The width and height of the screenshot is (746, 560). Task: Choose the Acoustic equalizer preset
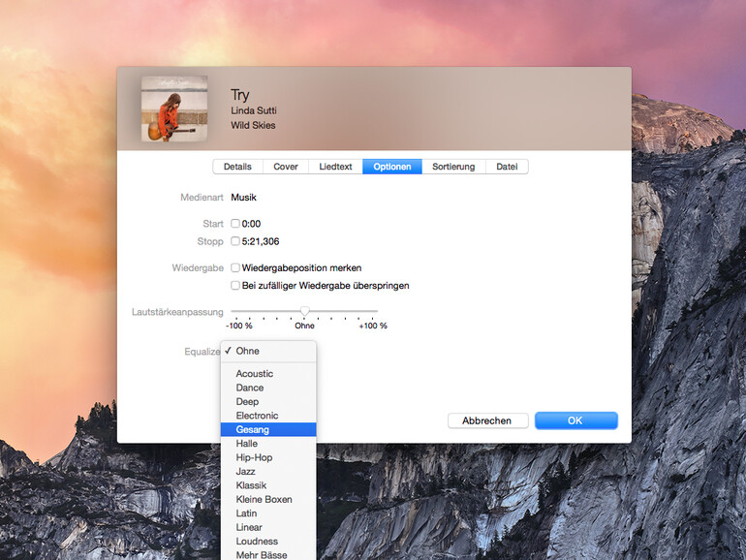click(268, 373)
